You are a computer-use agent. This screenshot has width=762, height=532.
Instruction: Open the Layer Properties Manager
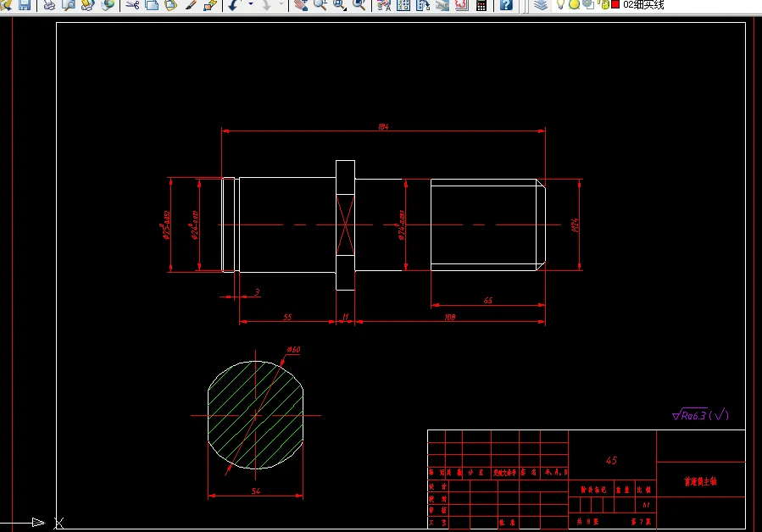tap(541, 5)
